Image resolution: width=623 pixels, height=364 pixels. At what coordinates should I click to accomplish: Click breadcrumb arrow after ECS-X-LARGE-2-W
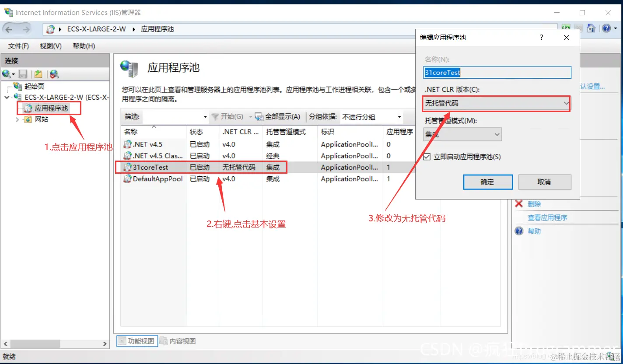pyautogui.click(x=133, y=29)
